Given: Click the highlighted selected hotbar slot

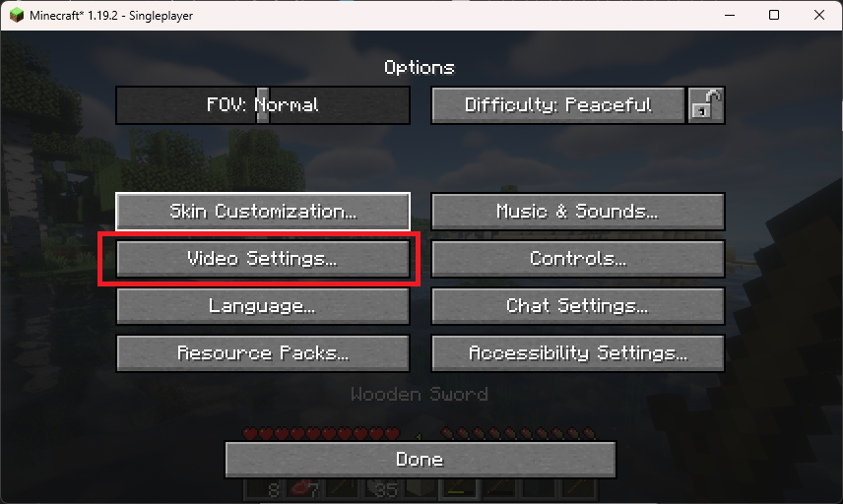Looking at the screenshot, I should [460, 489].
